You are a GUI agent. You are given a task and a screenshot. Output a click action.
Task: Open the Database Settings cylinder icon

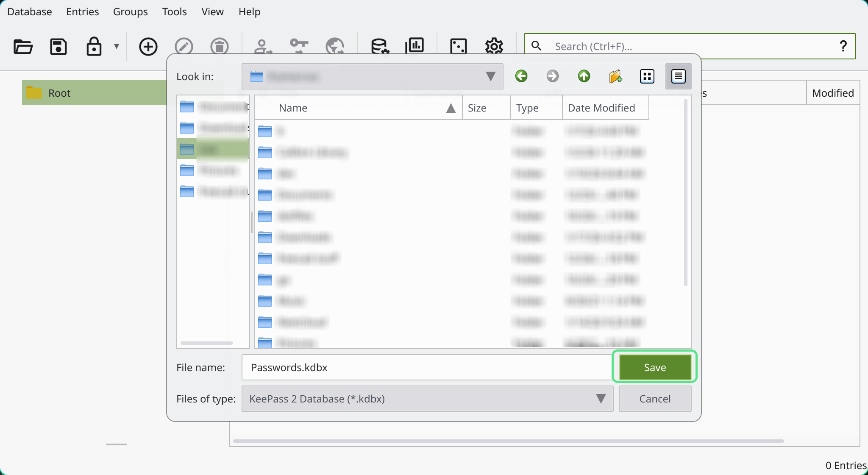click(380, 46)
